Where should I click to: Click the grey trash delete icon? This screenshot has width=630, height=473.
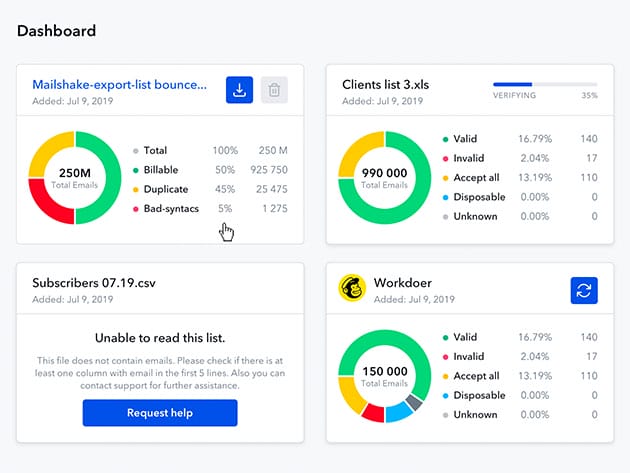pos(274,90)
